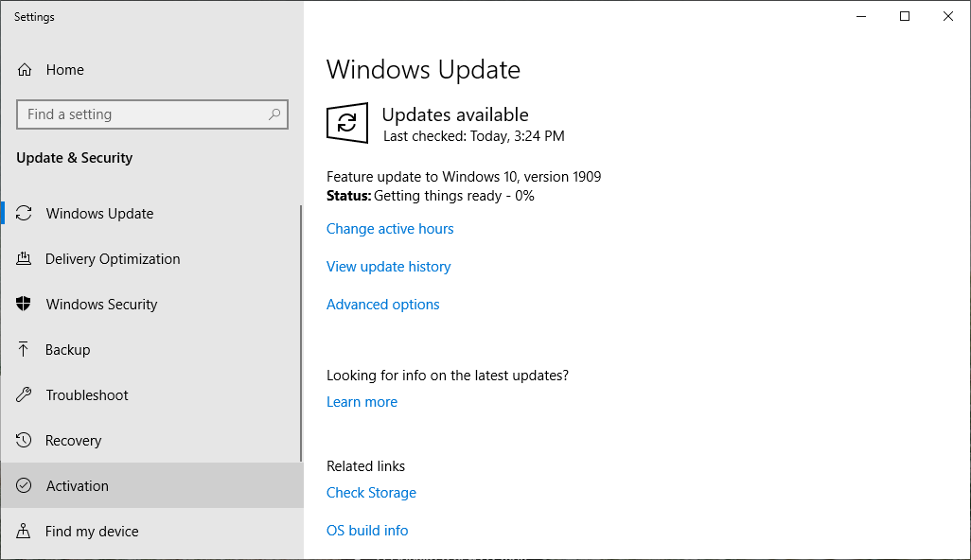Click the Find my device person icon
This screenshot has width=971, height=560.
24,531
